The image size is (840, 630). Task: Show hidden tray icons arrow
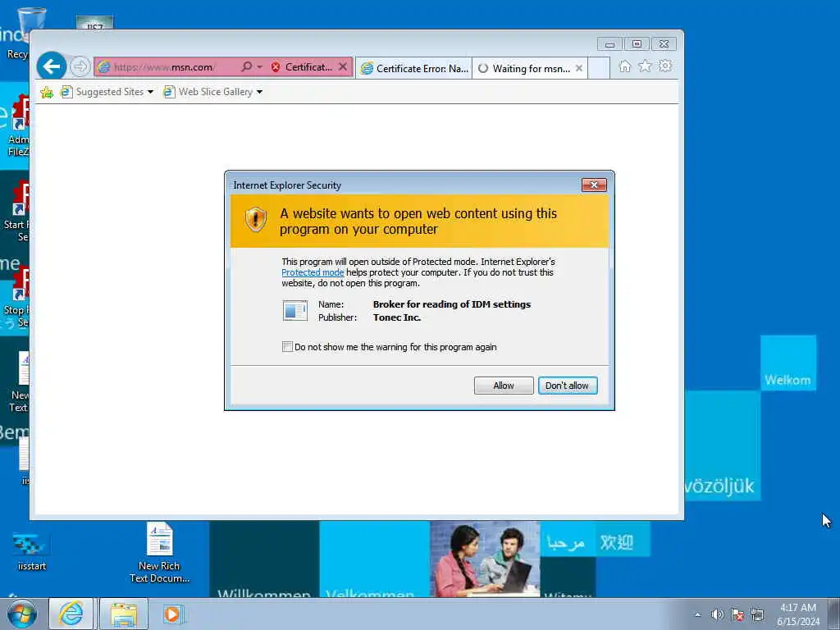click(x=697, y=614)
